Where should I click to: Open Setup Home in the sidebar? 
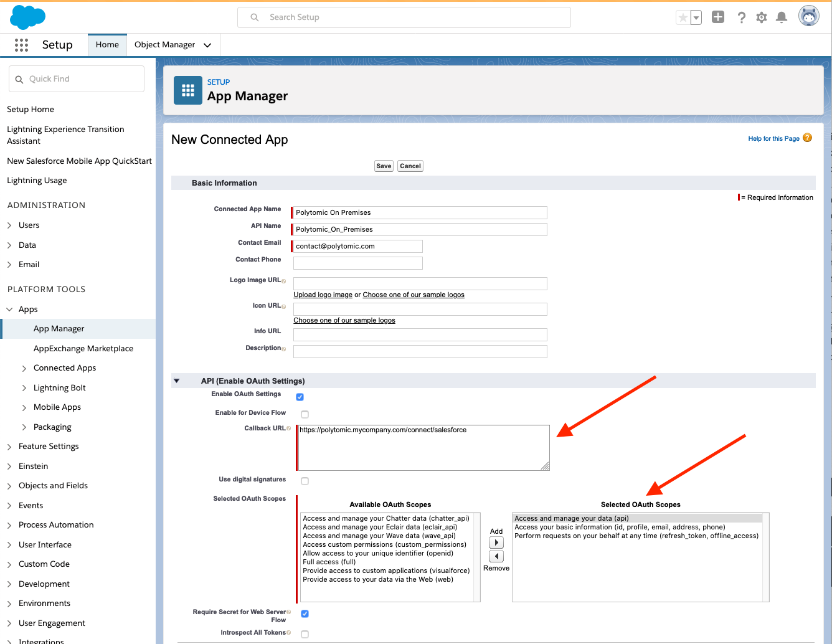pos(31,110)
